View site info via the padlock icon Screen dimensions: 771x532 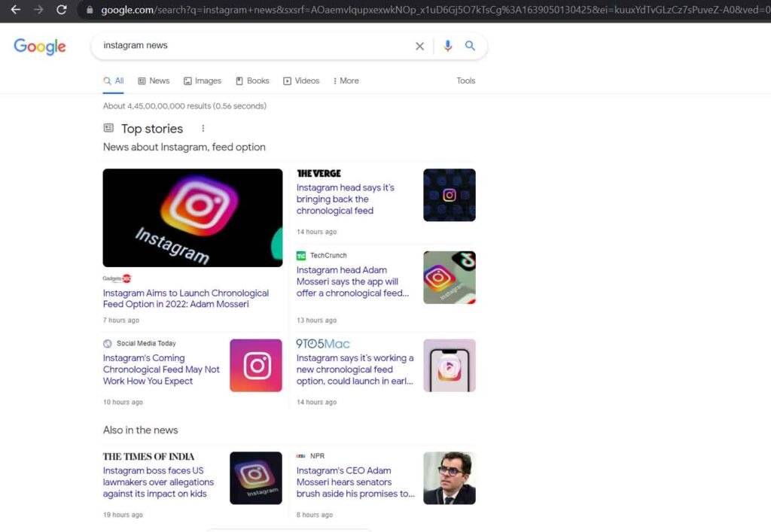click(x=90, y=10)
